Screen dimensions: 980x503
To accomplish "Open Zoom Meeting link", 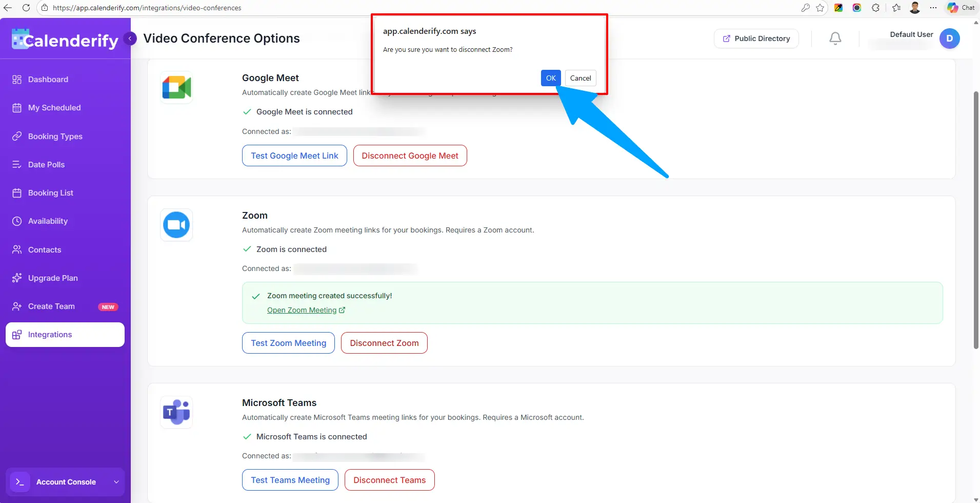I will click(302, 310).
